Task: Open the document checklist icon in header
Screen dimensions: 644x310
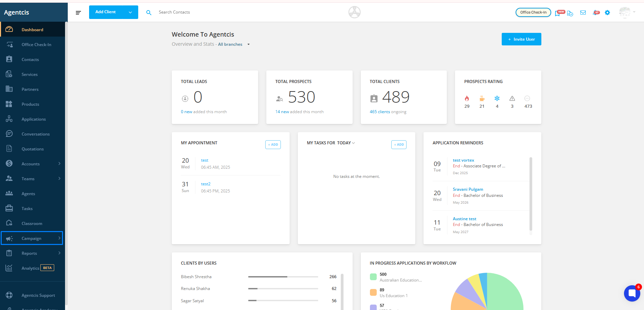Action: point(570,14)
